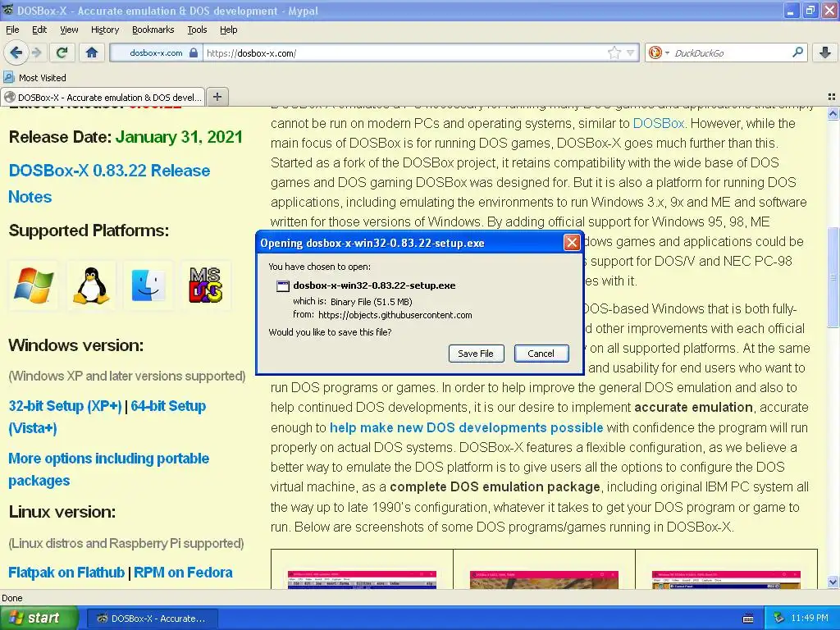Viewport: 840px width, 630px height.
Task: Click in the URL address field
Action: tap(404, 53)
